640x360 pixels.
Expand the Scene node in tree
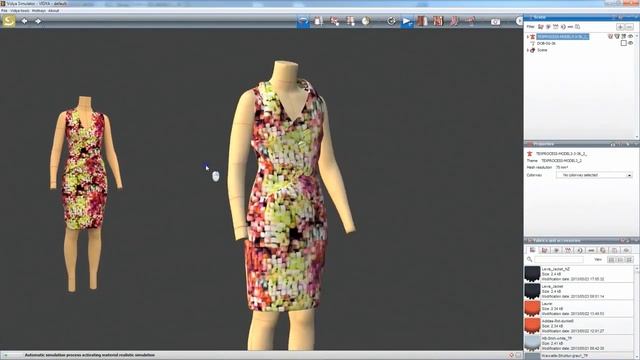pos(527,50)
